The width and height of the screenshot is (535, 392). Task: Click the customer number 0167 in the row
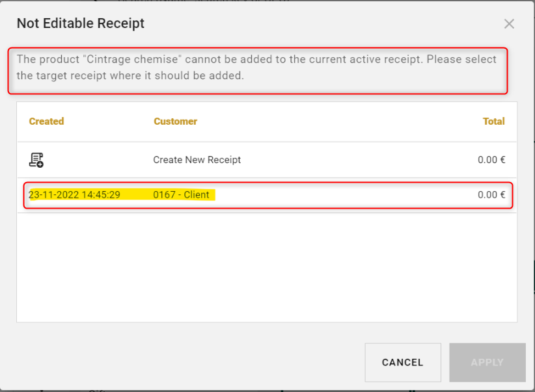tap(164, 194)
